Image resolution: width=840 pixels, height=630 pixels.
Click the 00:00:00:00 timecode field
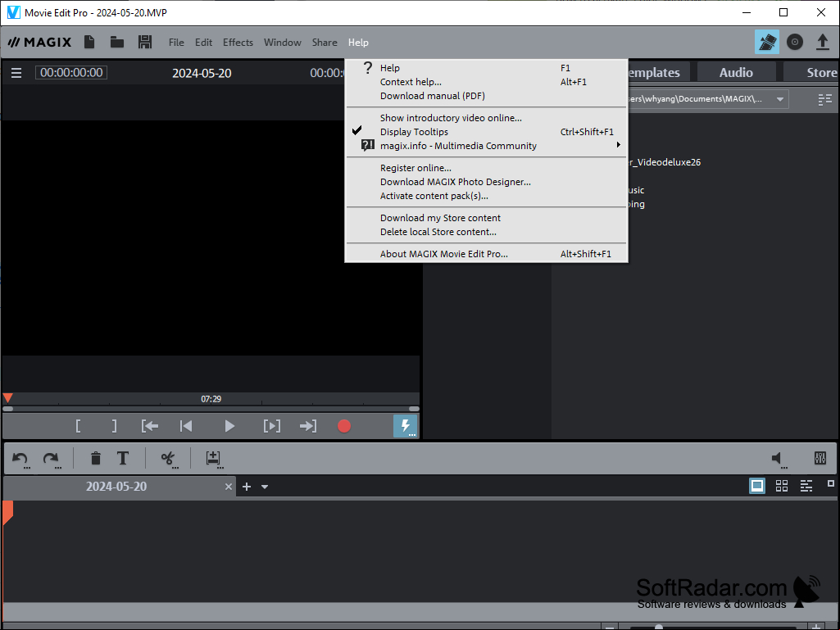pyautogui.click(x=71, y=72)
